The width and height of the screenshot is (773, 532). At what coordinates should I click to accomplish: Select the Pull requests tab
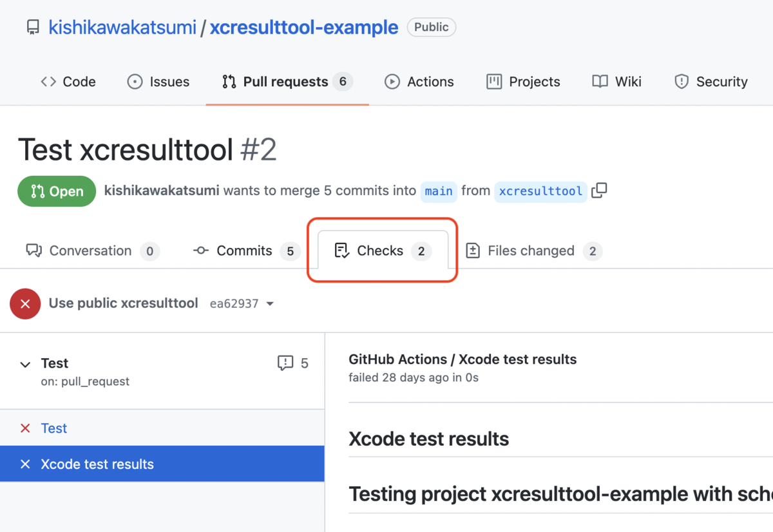(x=287, y=82)
